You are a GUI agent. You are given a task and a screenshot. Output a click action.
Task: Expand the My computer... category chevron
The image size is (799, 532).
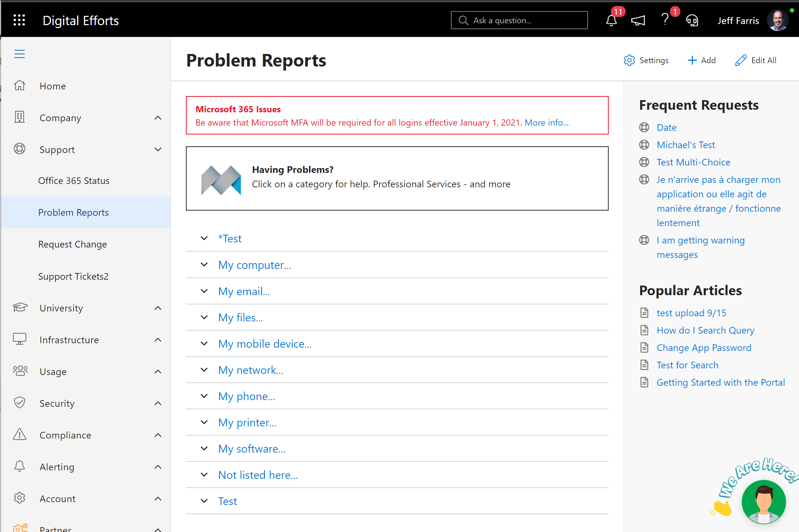tap(204, 265)
